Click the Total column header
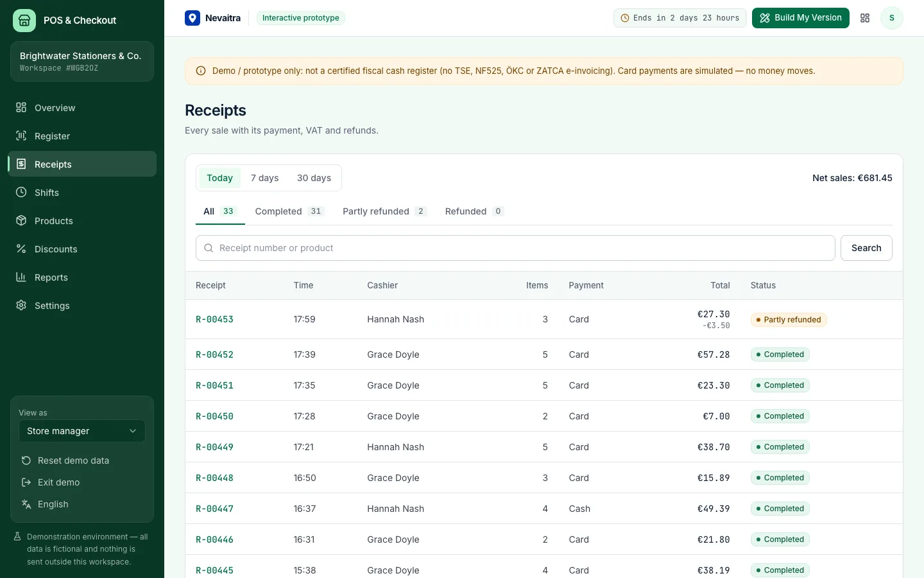This screenshot has height=578, width=924. [720, 285]
